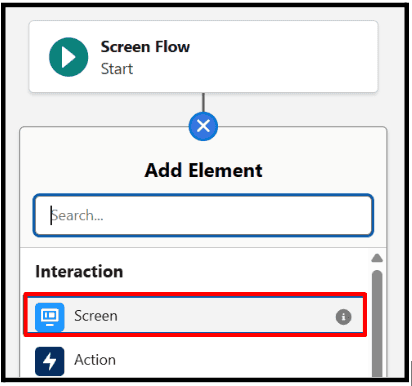Click empty space right of Action label

[240, 361]
